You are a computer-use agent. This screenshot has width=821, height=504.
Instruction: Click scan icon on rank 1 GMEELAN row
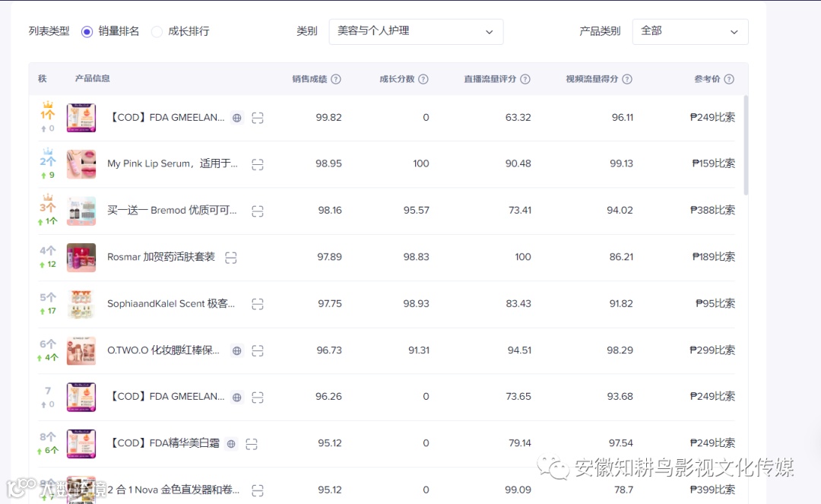point(257,118)
